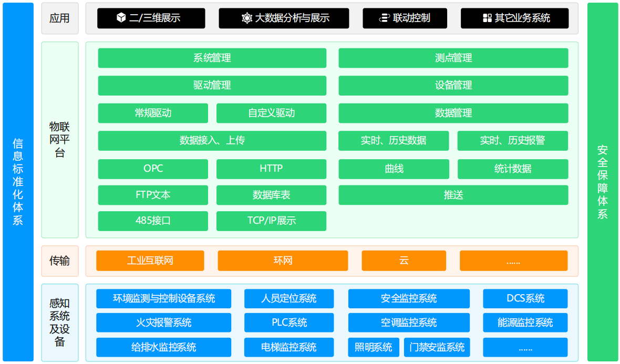
Task: Click the OPC protocol block
Action: [153, 169]
